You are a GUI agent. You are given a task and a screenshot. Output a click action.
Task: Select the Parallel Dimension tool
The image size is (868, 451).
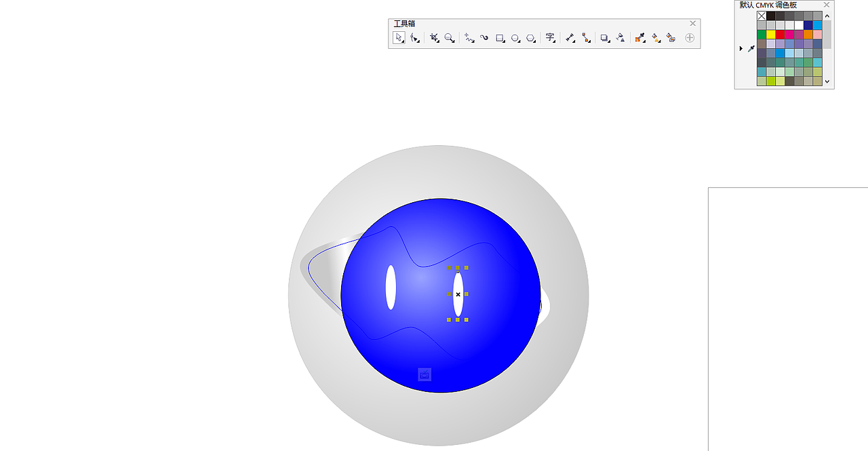click(x=570, y=38)
